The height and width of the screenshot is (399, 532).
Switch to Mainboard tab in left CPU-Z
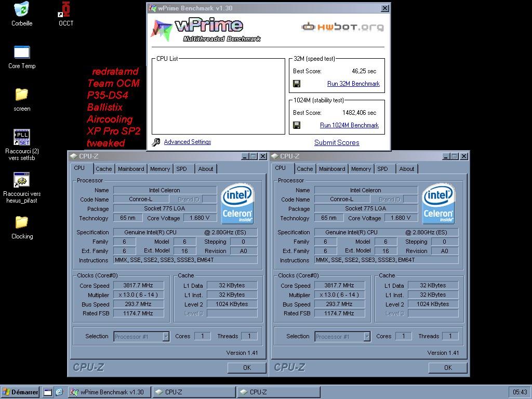click(x=131, y=169)
